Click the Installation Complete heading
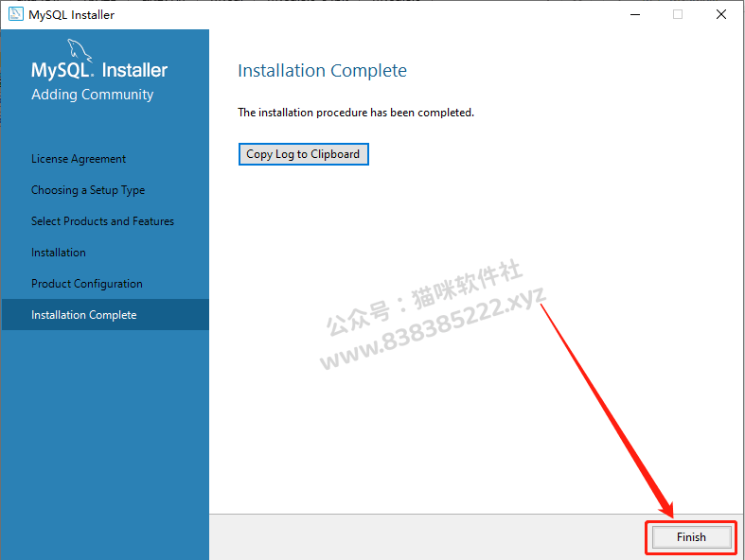 (322, 71)
